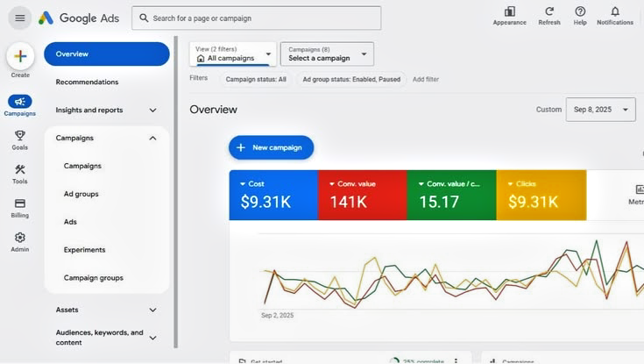Click the home icon beside All campaigns

(201, 59)
